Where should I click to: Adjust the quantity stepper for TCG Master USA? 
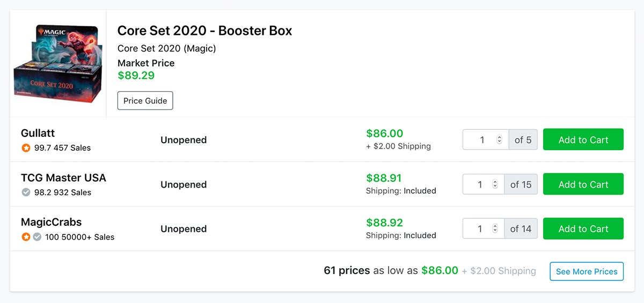(495, 184)
